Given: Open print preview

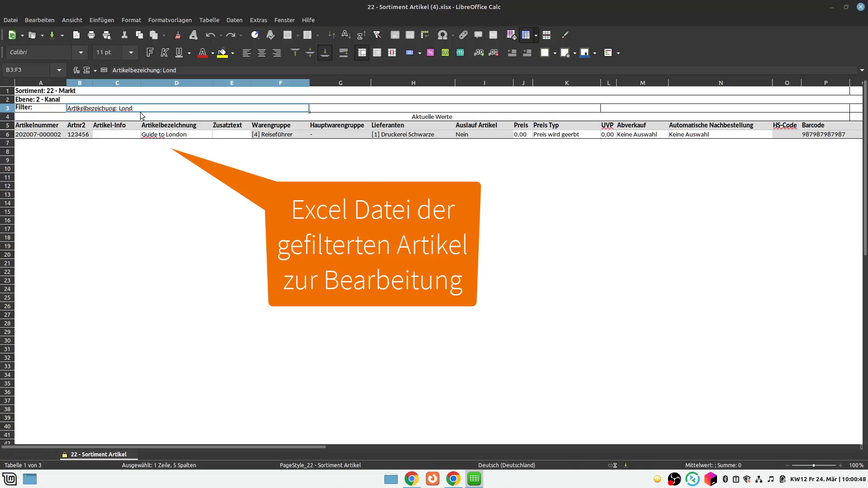Looking at the screenshot, I should 107,35.
